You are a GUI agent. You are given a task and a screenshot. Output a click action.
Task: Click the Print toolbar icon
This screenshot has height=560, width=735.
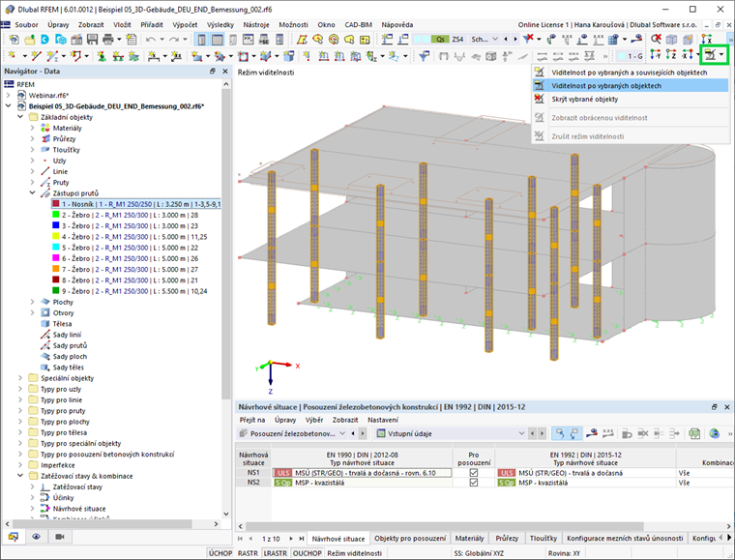[107, 40]
